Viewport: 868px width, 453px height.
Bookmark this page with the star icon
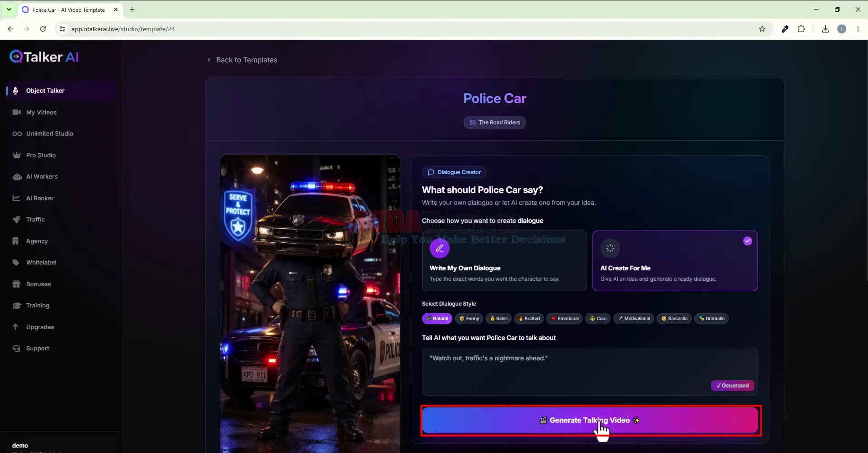762,29
